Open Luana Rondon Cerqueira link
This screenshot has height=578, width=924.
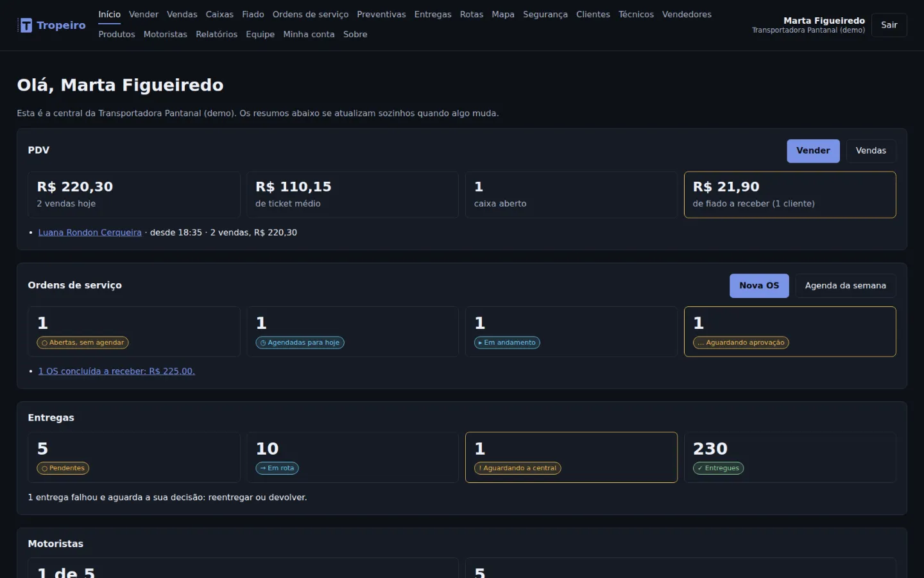[90, 232]
